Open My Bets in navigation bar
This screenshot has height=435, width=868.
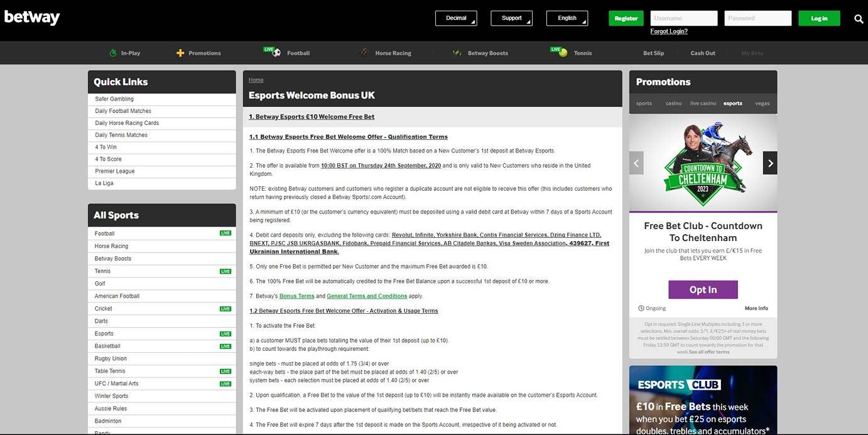(x=752, y=53)
